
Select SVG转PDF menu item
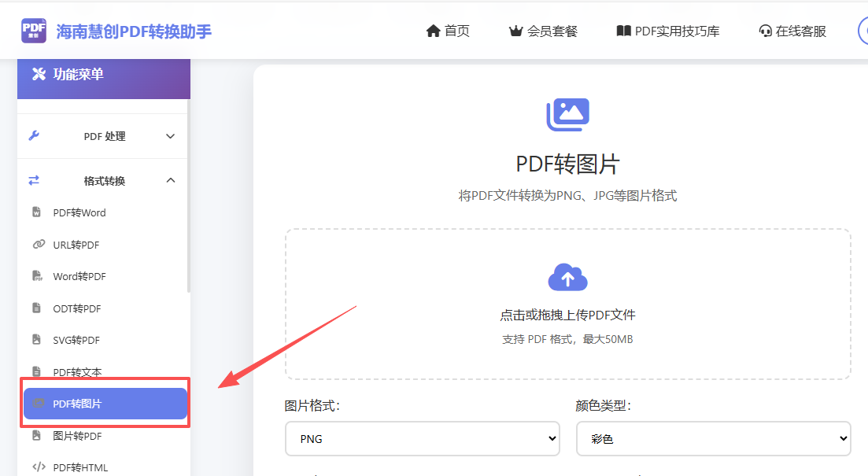coord(104,340)
